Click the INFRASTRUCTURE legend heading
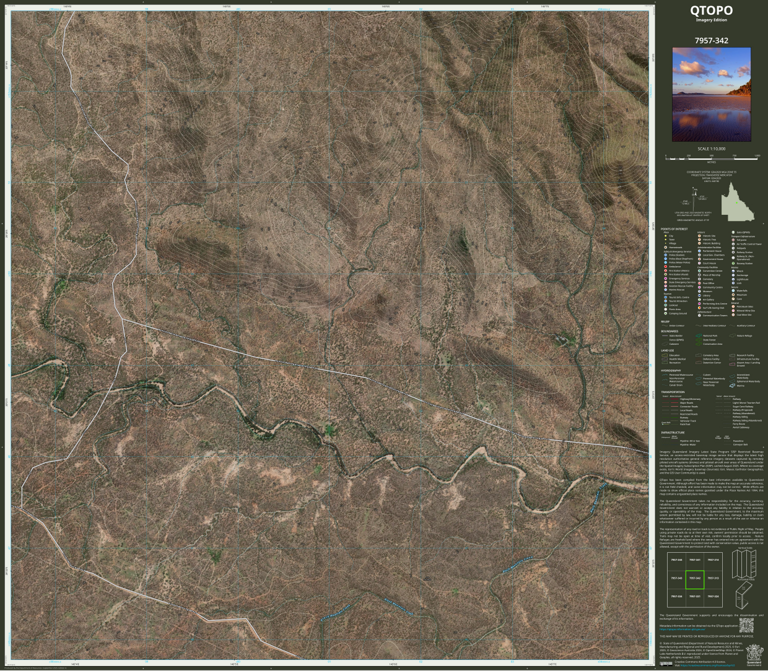 (x=672, y=432)
